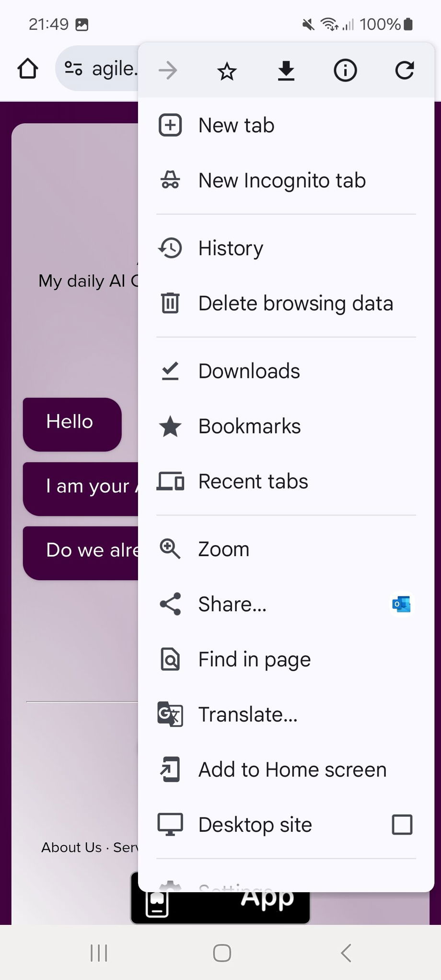This screenshot has height=980, width=441.
Task: Open site settings icon in address bar
Action: [73, 69]
